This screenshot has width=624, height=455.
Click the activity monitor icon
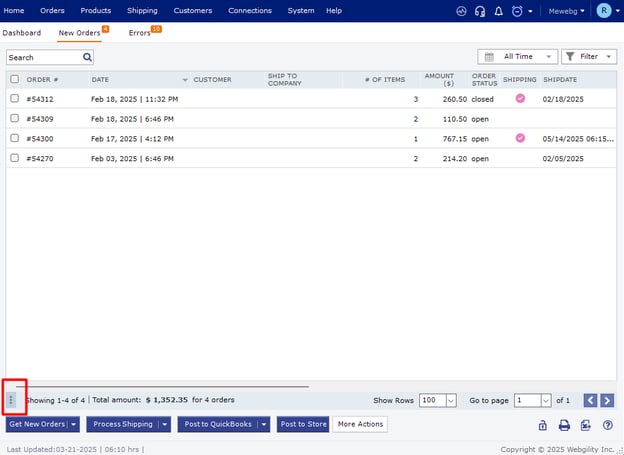pyautogui.click(x=461, y=11)
